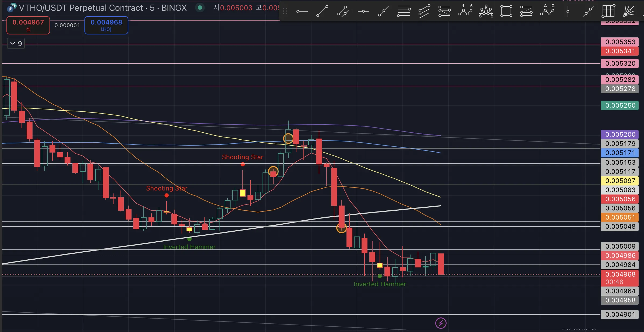Screen dimensions: 644x332
Task: Click the green 0.005250 price label
Action: 620,105
